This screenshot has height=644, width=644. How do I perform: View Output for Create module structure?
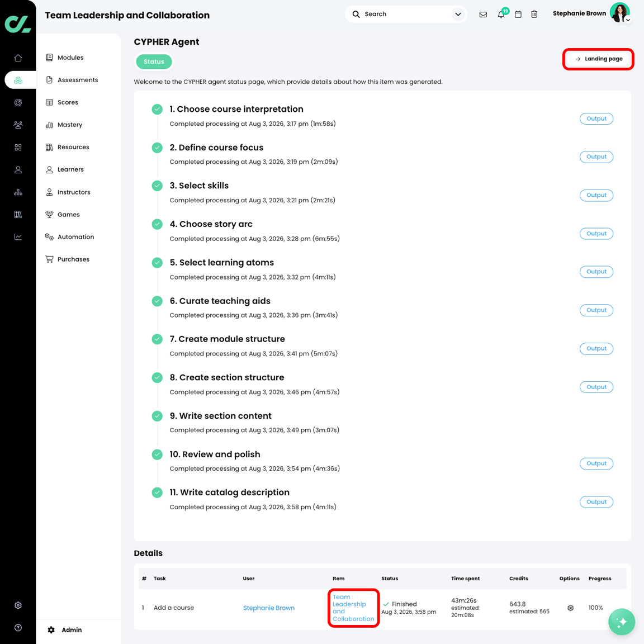(x=596, y=349)
